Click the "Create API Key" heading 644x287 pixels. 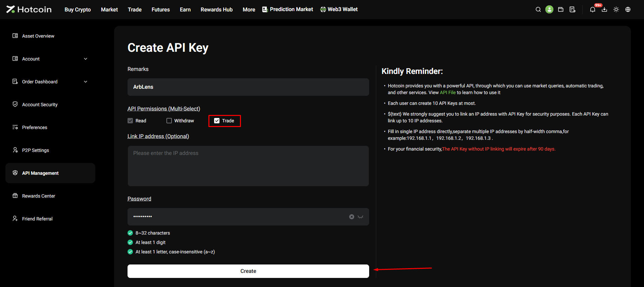(x=168, y=48)
